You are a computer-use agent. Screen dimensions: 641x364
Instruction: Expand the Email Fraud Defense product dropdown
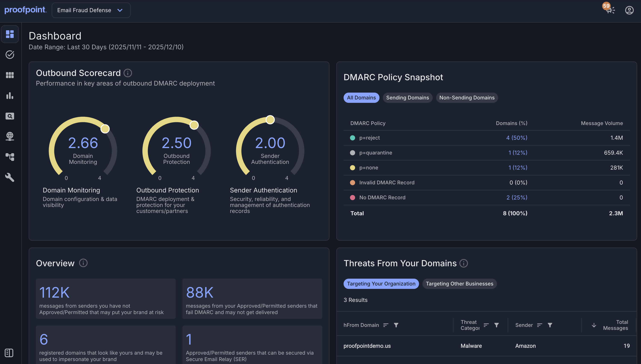[91, 10]
